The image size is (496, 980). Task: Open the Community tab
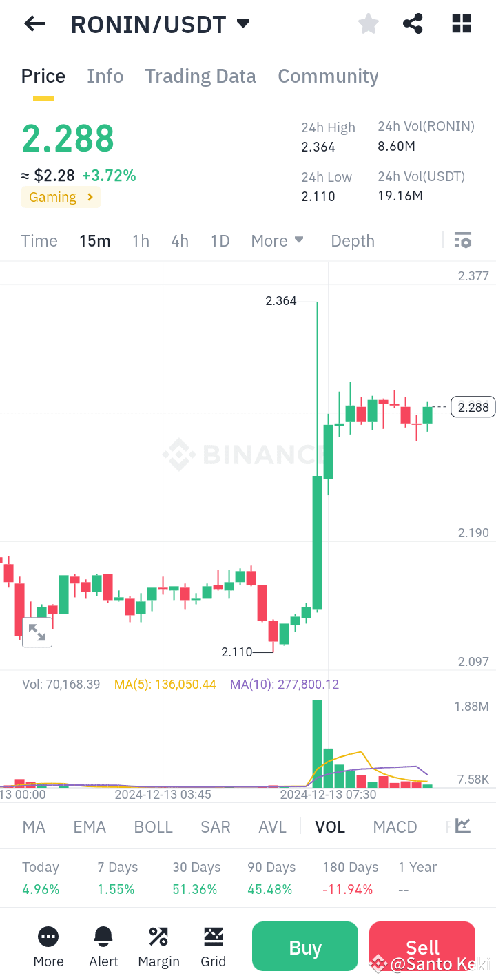[x=328, y=76]
